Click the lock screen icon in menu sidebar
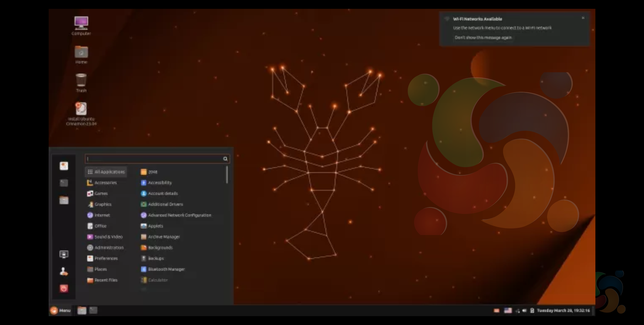Viewport: 644px width, 325px height. click(64, 254)
